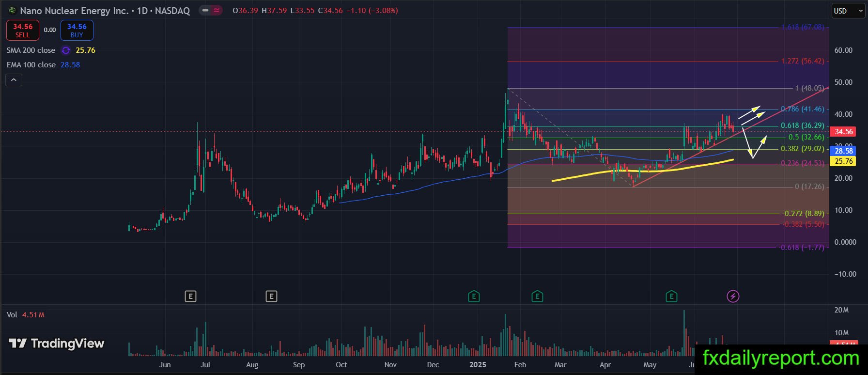
Task: Click the 0.00 spread value between Sell and Buy
Action: pos(50,30)
